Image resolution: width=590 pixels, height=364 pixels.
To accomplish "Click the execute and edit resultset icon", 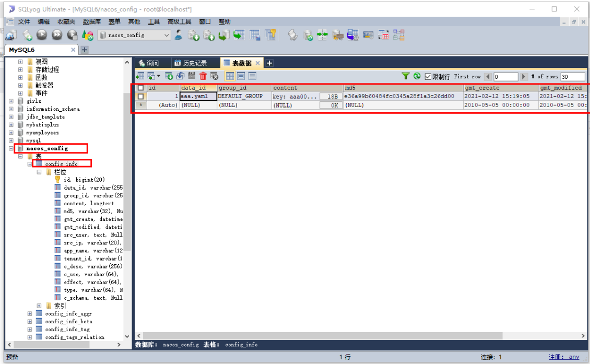I will 72,35.
